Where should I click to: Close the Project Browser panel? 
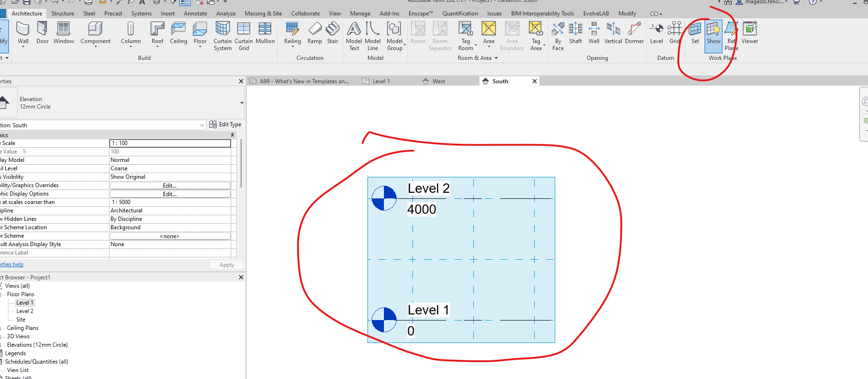(x=241, y=277)
